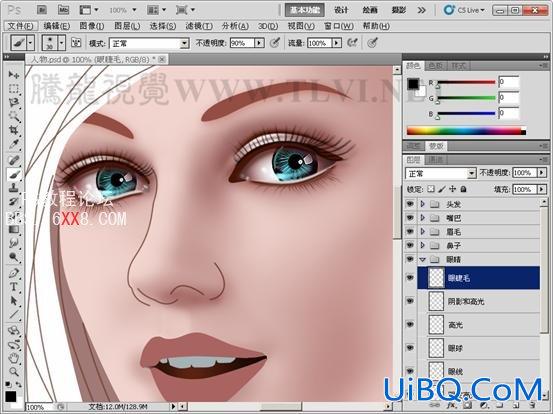Select the 3D Object Rotate tool

pos(14,331)
